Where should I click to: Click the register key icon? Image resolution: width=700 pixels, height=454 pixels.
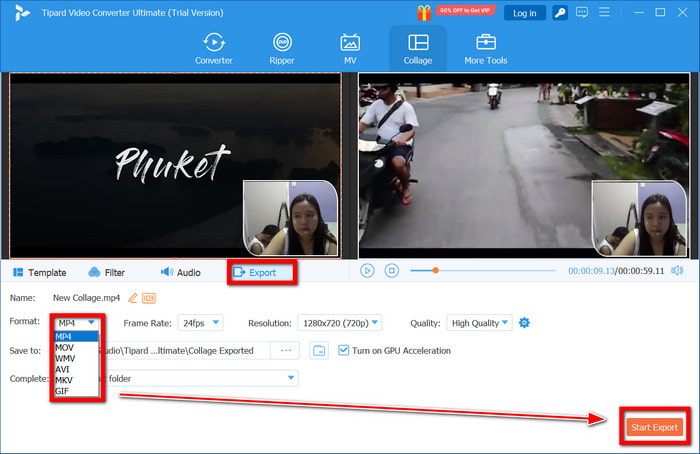pos(561,13)
